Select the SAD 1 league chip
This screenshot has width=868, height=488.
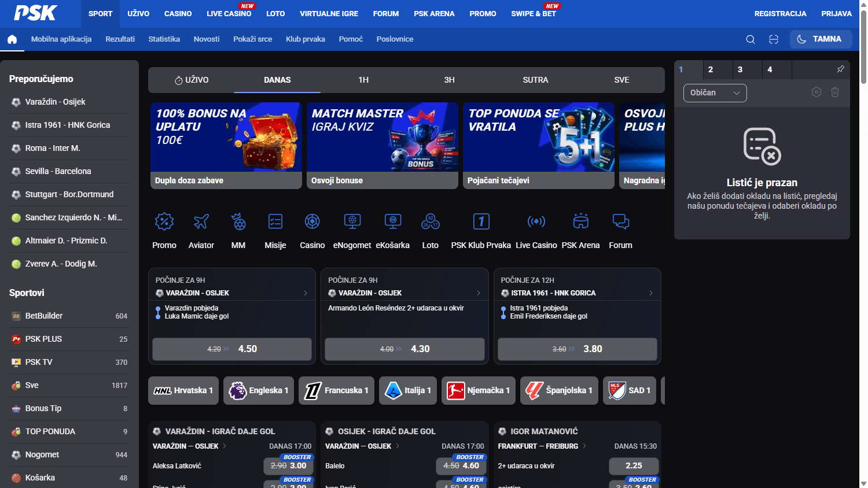pos(630,390)
